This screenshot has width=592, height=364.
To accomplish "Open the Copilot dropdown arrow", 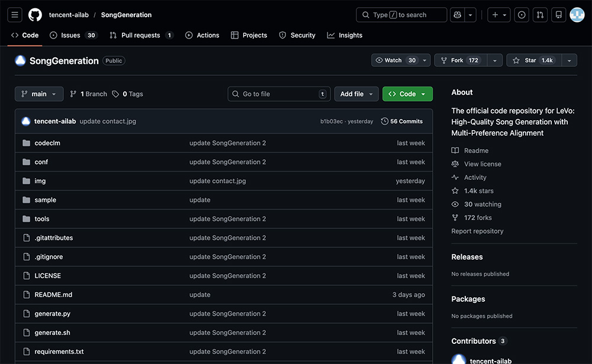I will click(471, 15).
